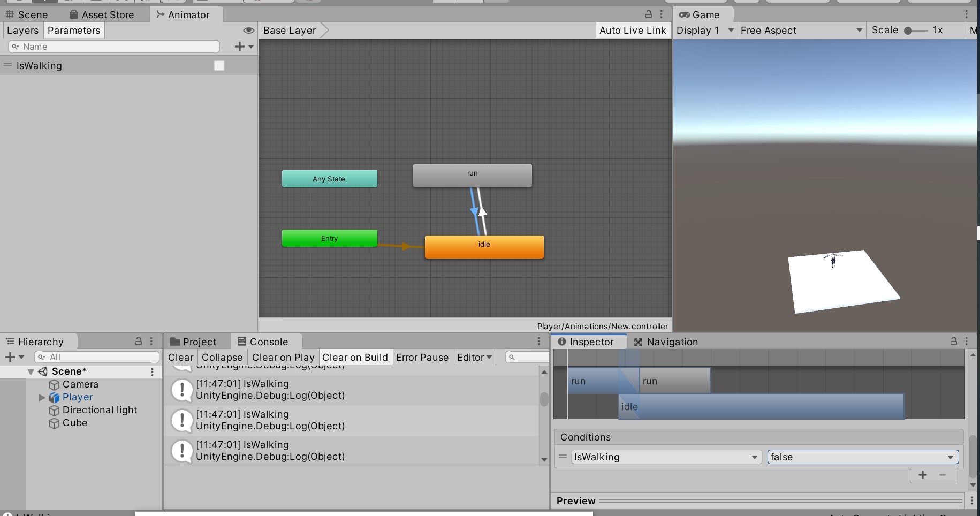Toggle the IsWalking parameter checkbox

point(219,66)
